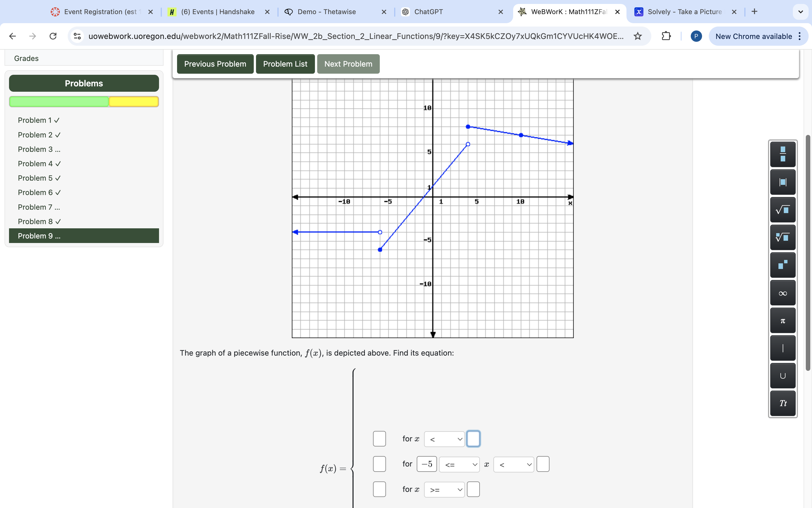Select Problem 9 in sidebar
This screenshot has width=812, height=508.
[x=84, y=236]
